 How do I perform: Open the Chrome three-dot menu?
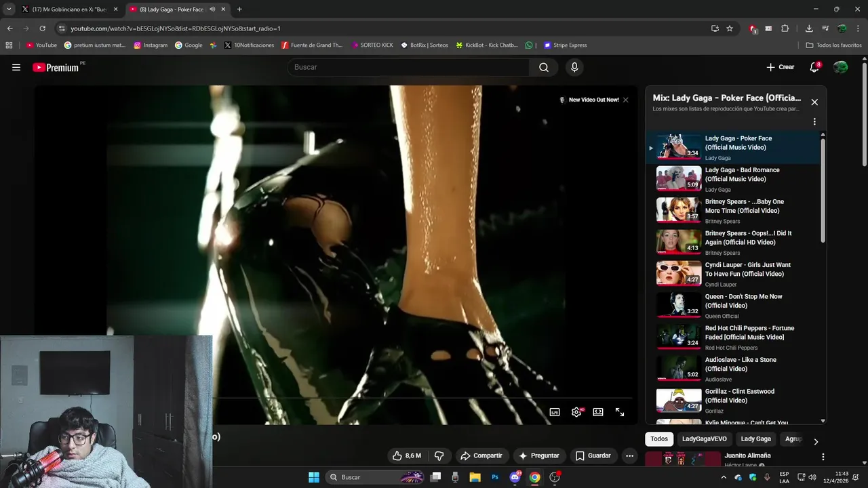[859, 28]
